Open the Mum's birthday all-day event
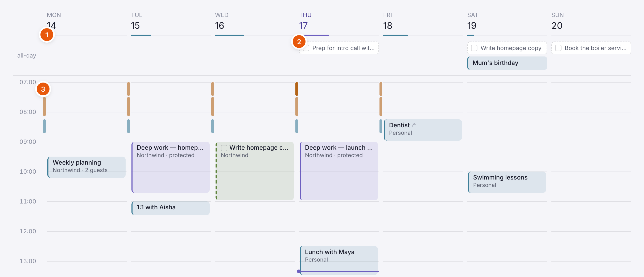Screen dimensions: 644x277 click(507, 63)
